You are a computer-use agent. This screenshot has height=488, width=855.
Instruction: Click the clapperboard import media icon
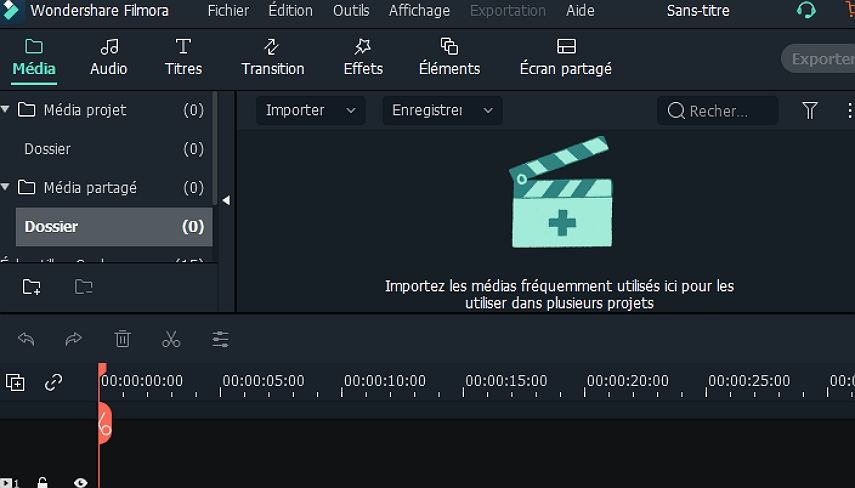[x=561, y=192]
